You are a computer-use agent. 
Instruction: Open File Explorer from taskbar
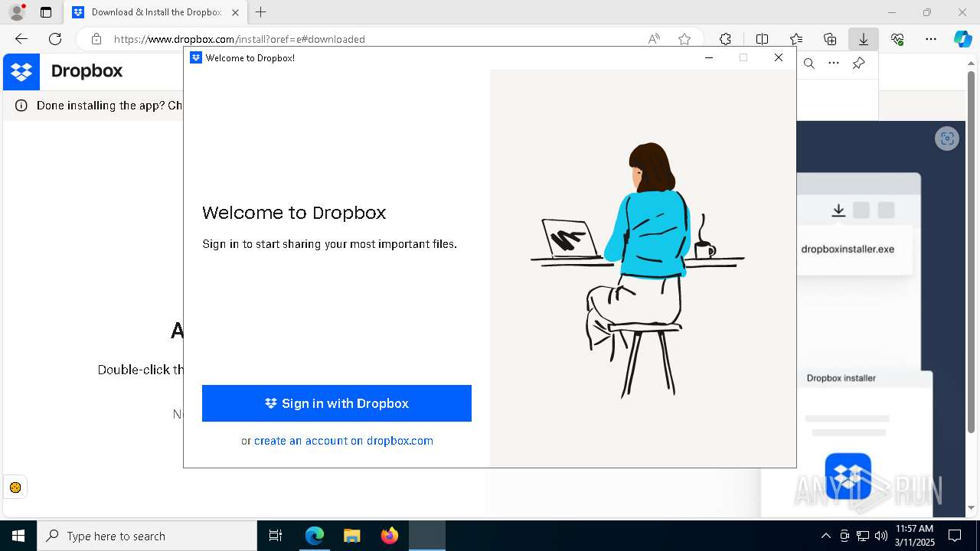pyautogui.click(x=351, y=536)
